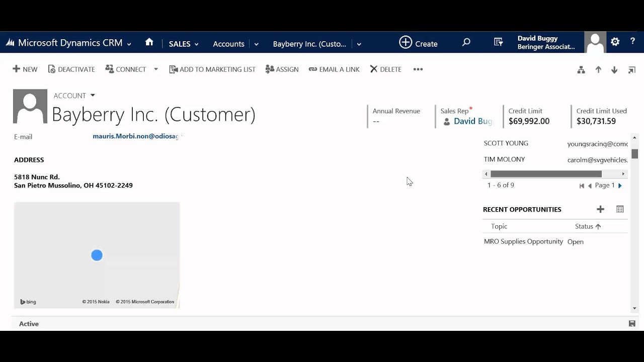This screenshot has width=644, height=362.
Task: Click the NEW command
Action: tap(25, 69)
